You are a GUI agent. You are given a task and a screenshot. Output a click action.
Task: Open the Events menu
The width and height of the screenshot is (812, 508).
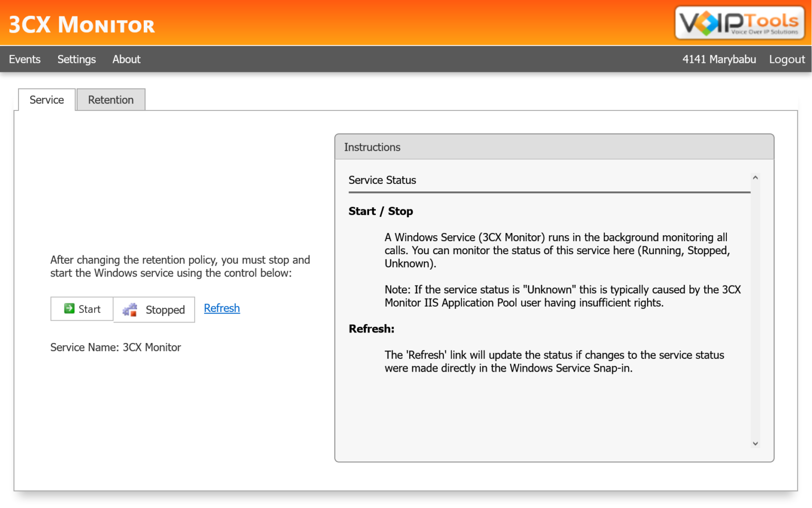click(24, 59)
